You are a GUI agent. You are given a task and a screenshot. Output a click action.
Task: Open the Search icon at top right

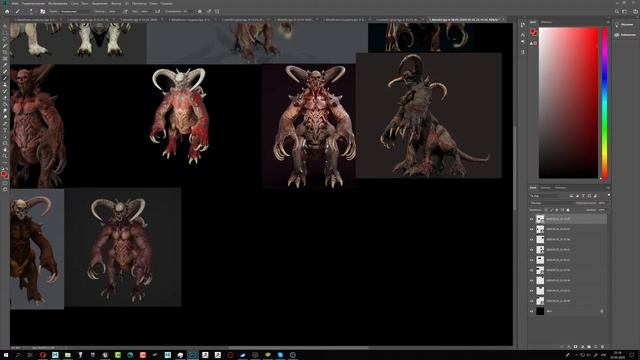click(x=617, y=11)
